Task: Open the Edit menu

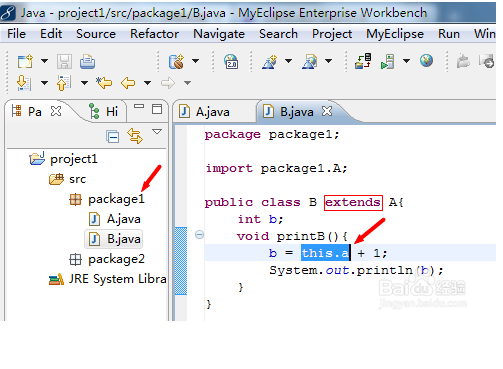Action: (51, 34)
